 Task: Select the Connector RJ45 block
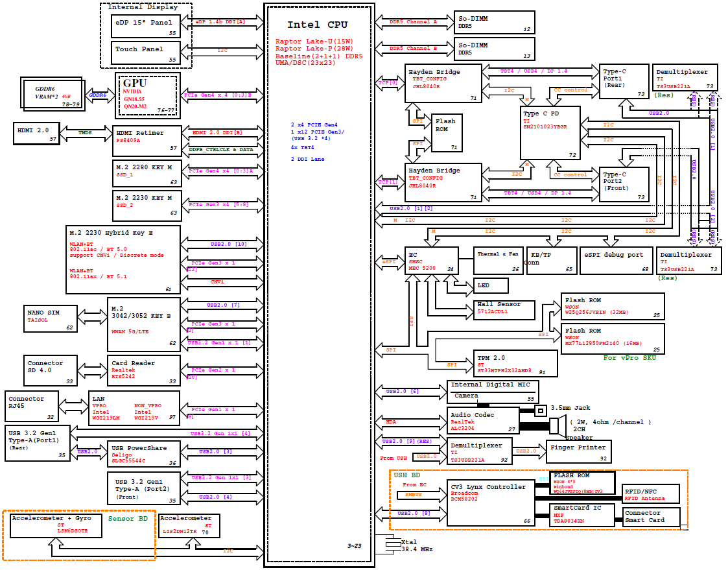tap(31, 407)
